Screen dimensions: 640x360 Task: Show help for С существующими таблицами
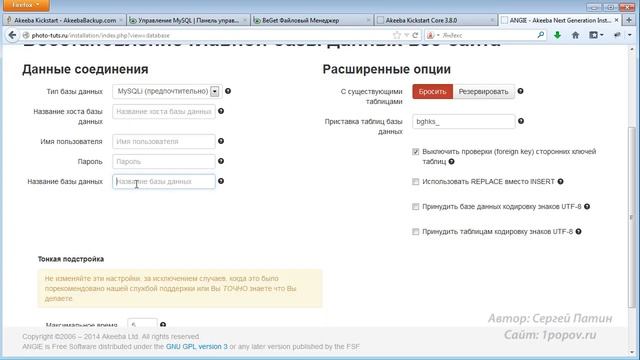tap(520, 91)
